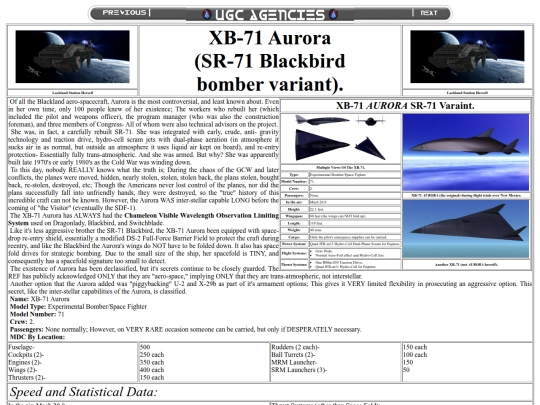Click the 'Height:' spec table label
The width and height of the screenshot is (540, 405).
[294, 209]
